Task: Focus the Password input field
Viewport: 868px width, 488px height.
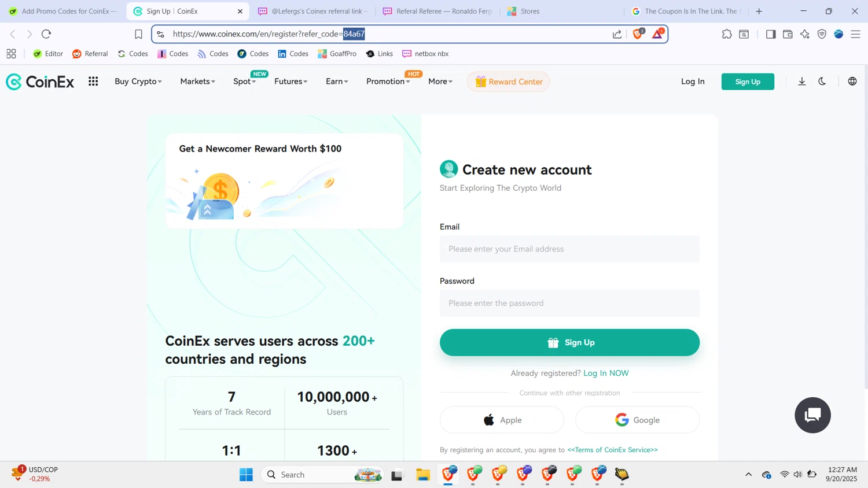Action: pos(569,303)
